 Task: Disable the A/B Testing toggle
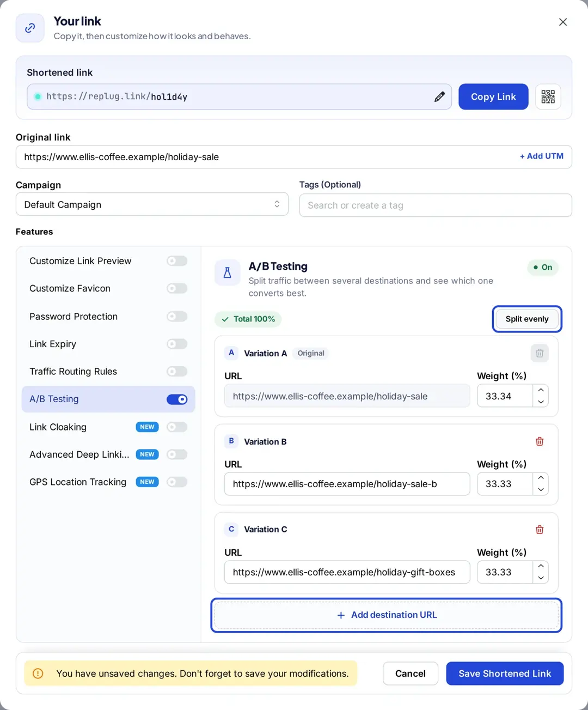[177, 399]
